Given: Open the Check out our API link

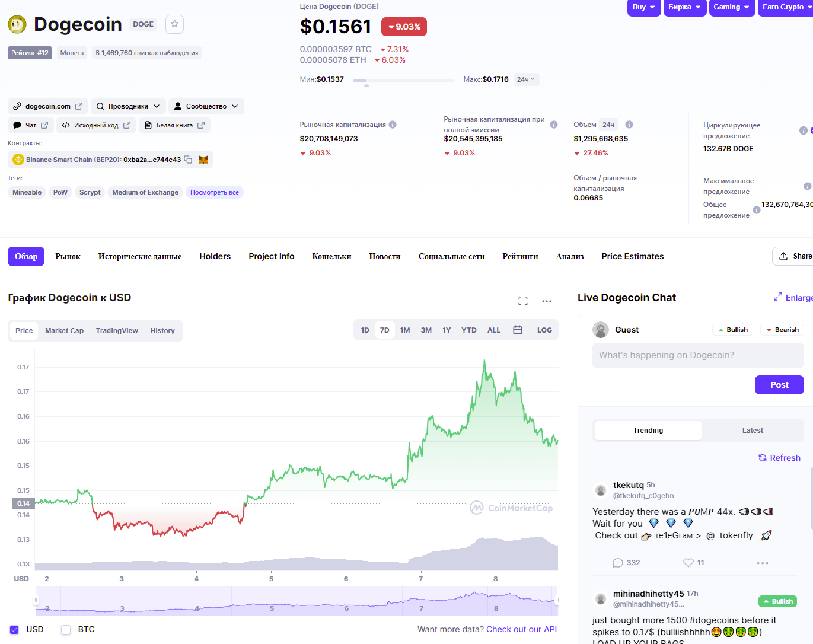Looking at the screenshot, I should tap(521, 629).
